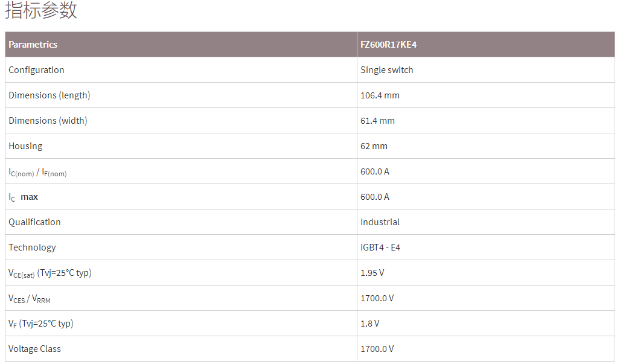Select the 62 mm housing value
The height and width of the screenshot is (364, 617).
click(374, 146)
